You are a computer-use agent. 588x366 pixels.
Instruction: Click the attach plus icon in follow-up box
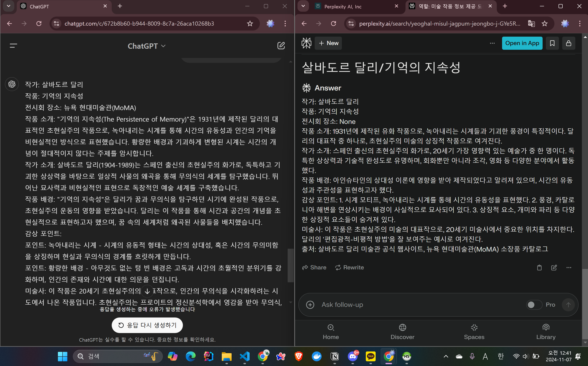310,305
